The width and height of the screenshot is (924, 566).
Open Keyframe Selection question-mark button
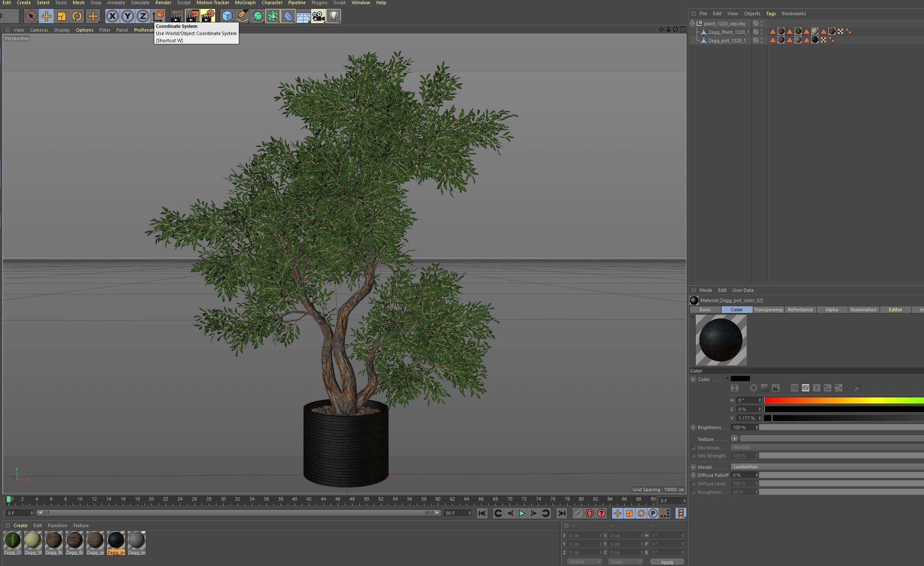pyautogui.click(x=601, y=513)
